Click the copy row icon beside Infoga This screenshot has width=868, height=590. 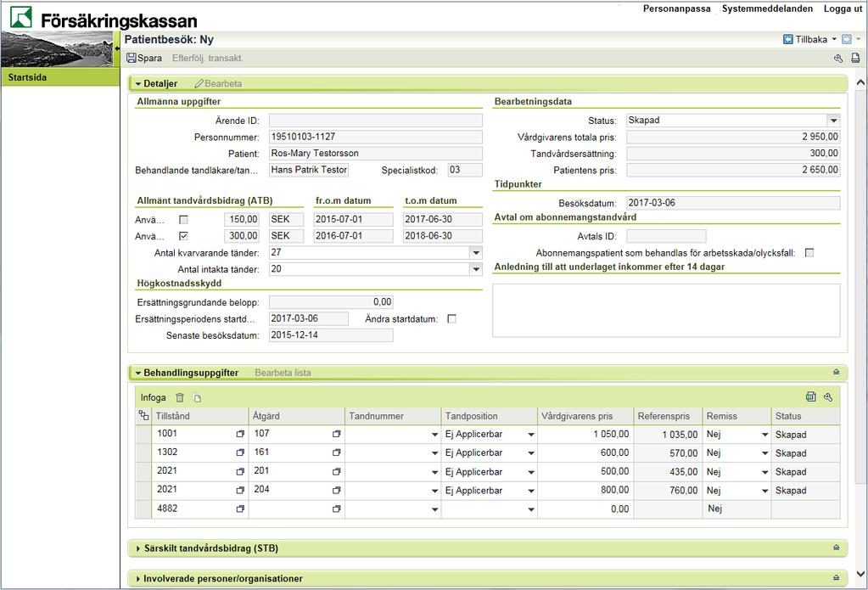click(x=197, y=398)
